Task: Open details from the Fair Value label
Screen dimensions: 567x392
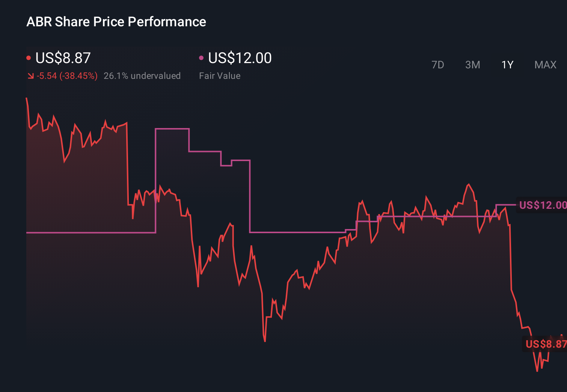Action: (x=220, y=76)
